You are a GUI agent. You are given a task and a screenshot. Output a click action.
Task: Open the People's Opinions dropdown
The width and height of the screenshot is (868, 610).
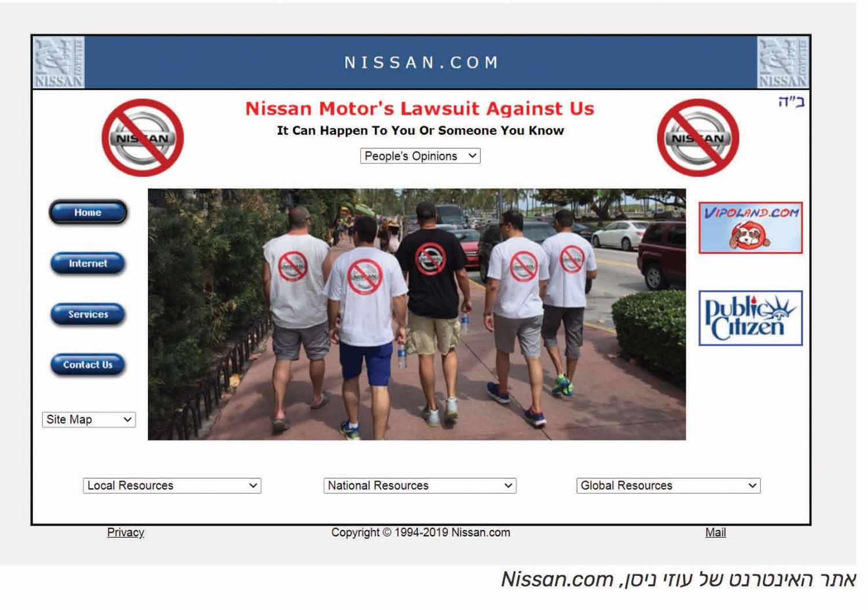click(420, 156)
